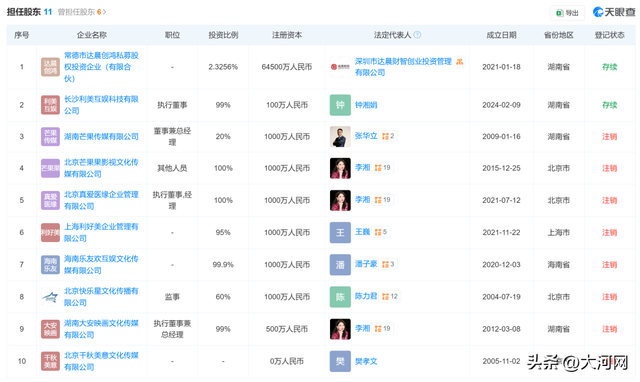Click the related-companies badge 2 beside 张华立
Viewport: 640px width, 382px height.
[x=388, y=136]
